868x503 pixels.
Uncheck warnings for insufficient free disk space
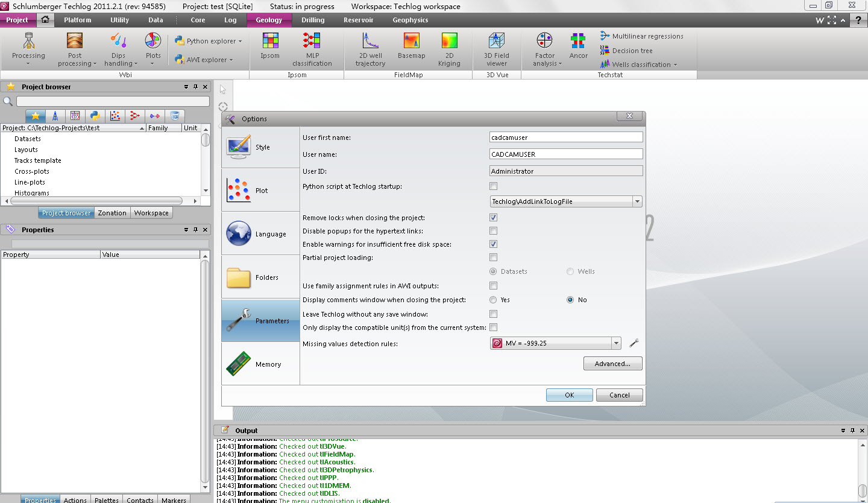coord(494,244)
